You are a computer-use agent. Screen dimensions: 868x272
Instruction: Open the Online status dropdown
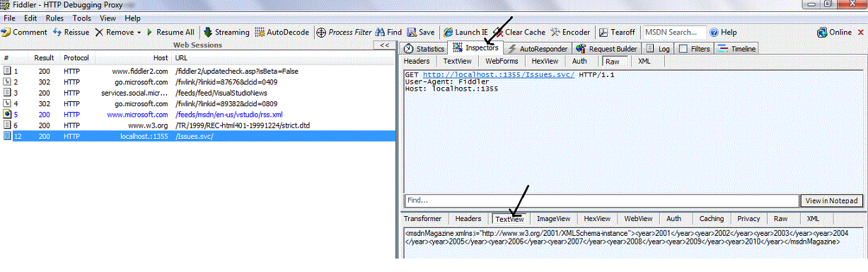840,33
